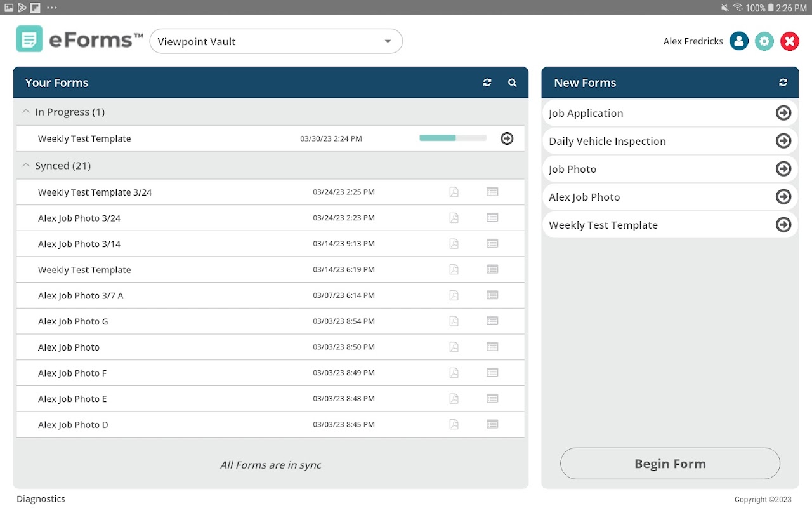Select Job Photo in New Forms
The height and width of the screenshot is (508, 812).
point(670,169)
